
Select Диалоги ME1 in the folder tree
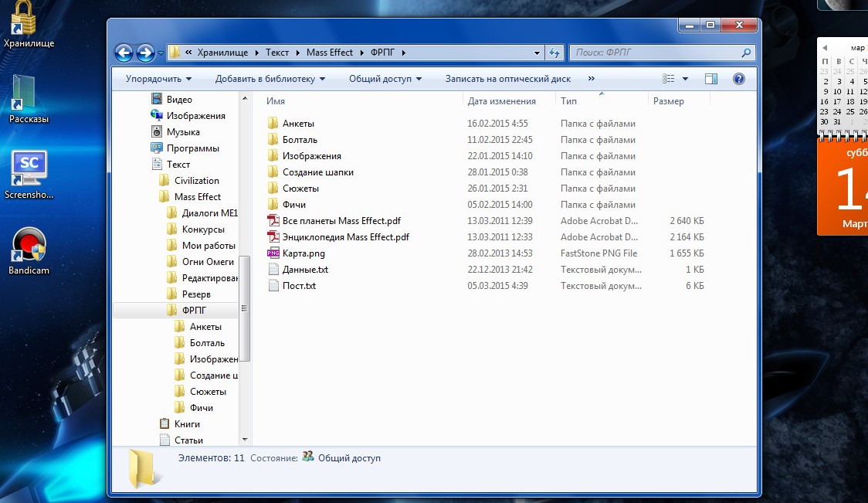(209, 213)
